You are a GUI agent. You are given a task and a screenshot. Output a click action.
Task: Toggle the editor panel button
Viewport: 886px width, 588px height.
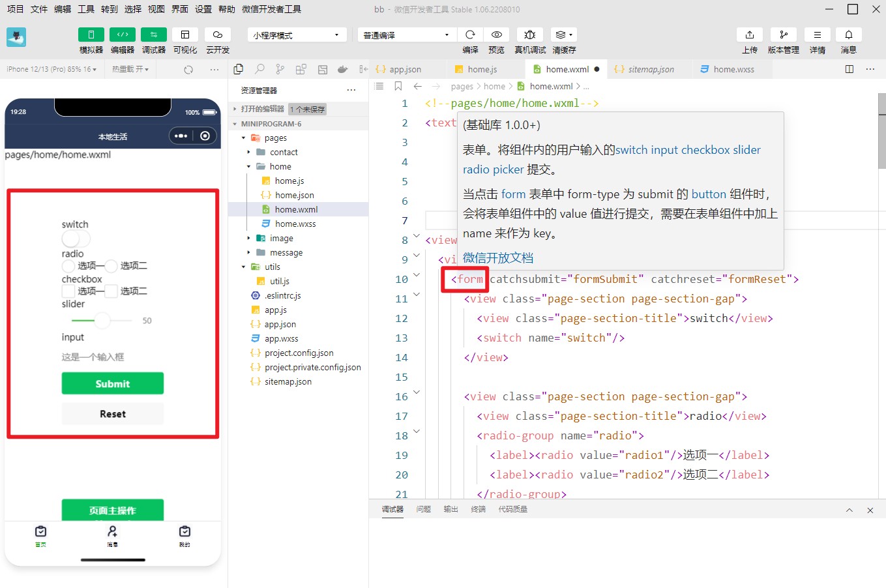[x=123, y=35]
